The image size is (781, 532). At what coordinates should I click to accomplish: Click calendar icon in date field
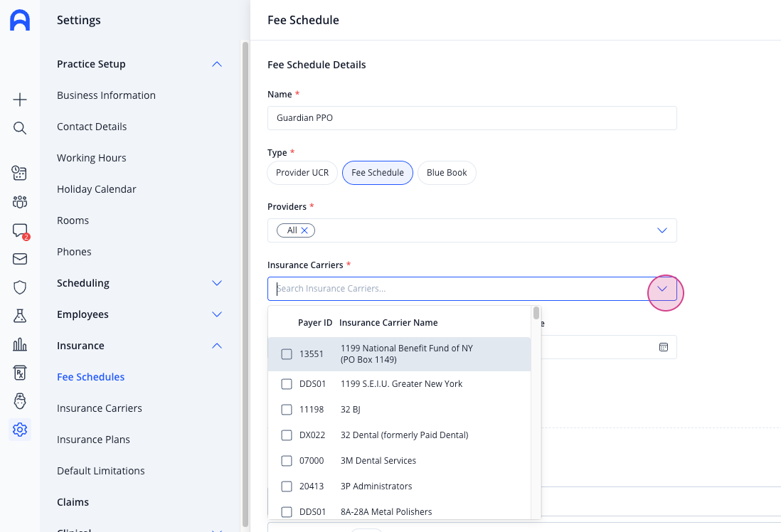coord(664,347)
